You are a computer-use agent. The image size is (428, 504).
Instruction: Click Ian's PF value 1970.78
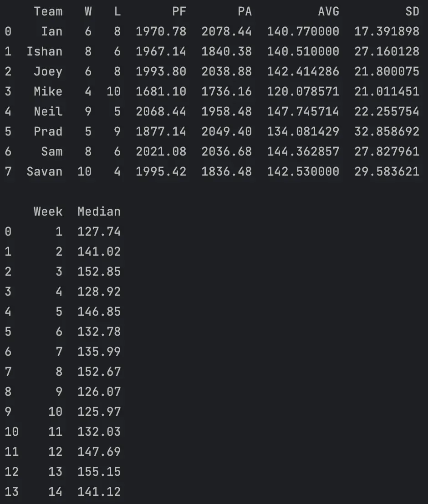tap(161, 31)
